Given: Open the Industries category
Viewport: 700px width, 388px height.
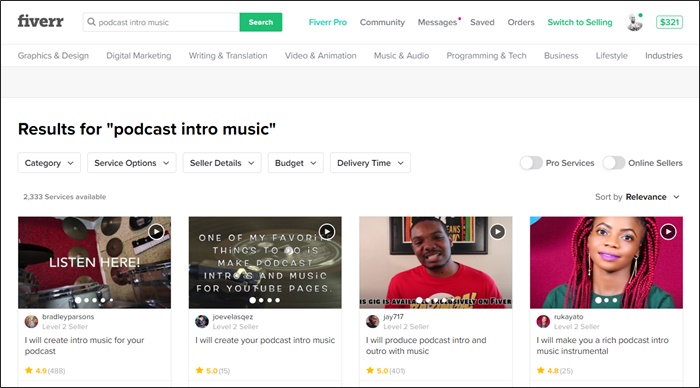Looking at the screenshot, I should 663,56.
